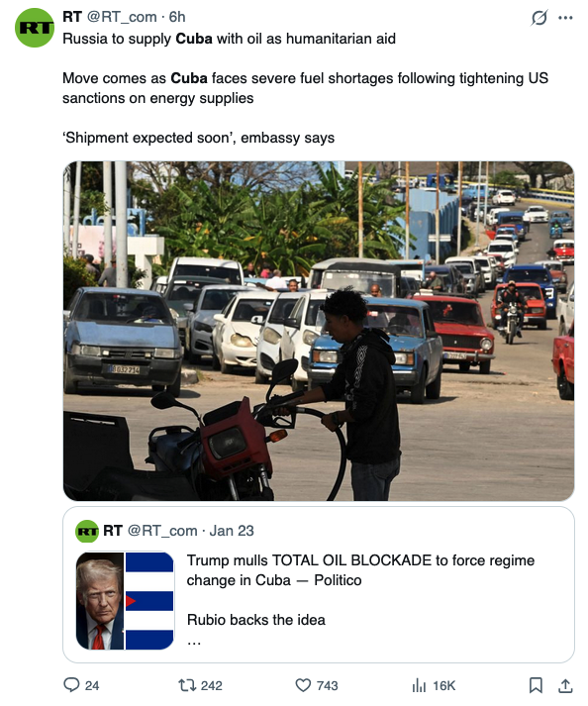Expand quoted post truncated ellipsis text

click(x=194, y=642)
